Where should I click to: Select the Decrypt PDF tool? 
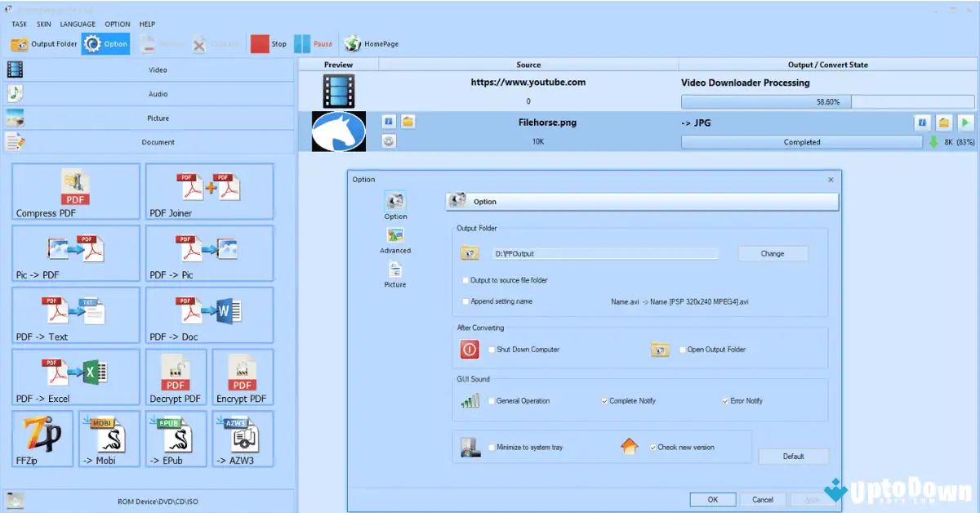point(175,377)
